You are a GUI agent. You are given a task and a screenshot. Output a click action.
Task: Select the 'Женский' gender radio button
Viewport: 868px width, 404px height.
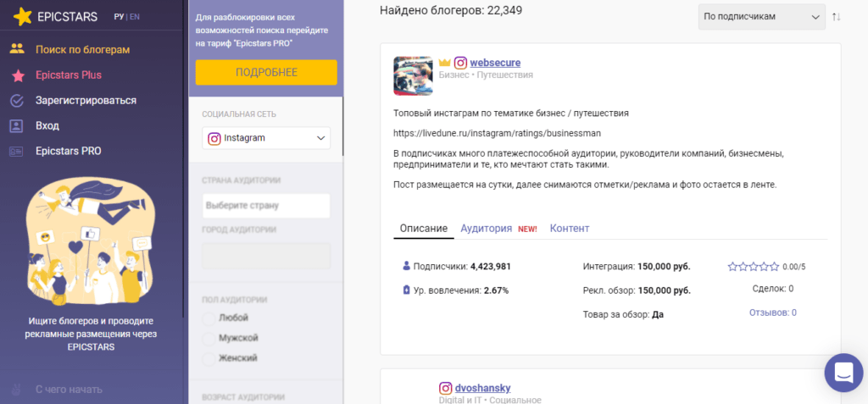click(209, 358)
